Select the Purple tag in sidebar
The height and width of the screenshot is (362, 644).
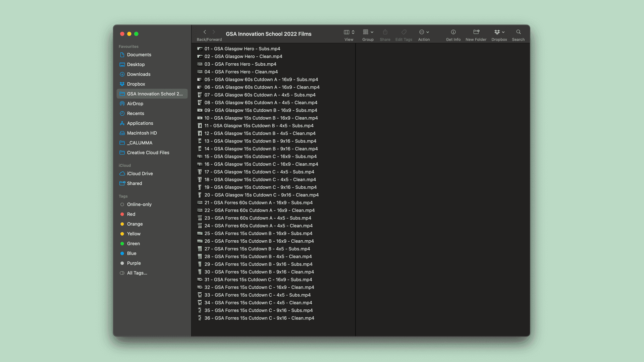(133, 263)
